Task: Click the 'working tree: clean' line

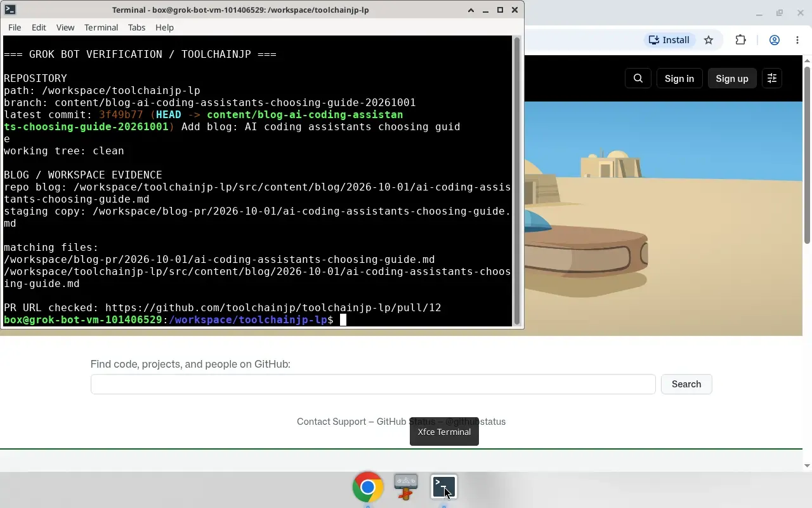Action: [x=64, y=151]
